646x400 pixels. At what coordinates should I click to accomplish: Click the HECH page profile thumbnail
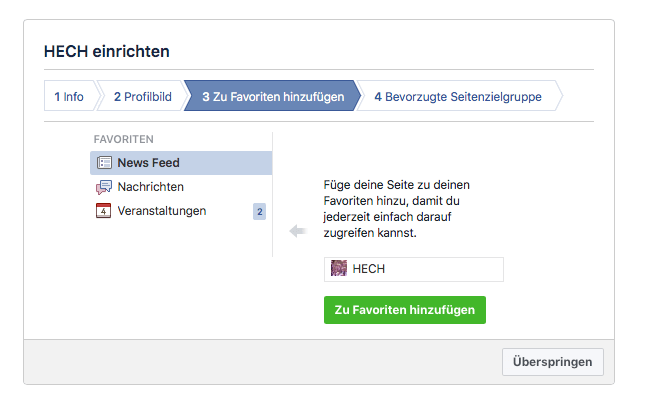pos(339,269)
